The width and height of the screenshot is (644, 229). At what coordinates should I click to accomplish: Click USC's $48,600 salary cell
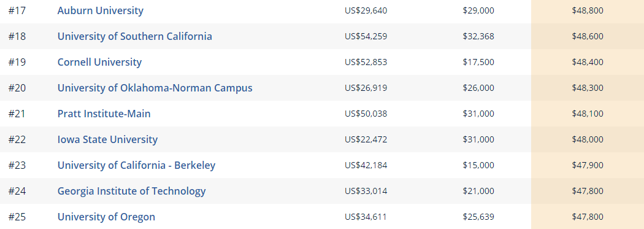pyautogui.click(x=588, y=36)
